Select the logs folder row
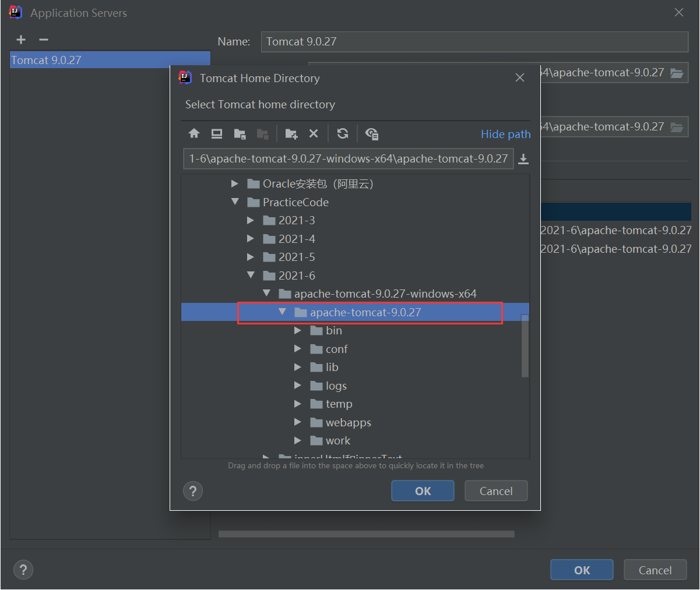700x590 pixels. (356, 386)
